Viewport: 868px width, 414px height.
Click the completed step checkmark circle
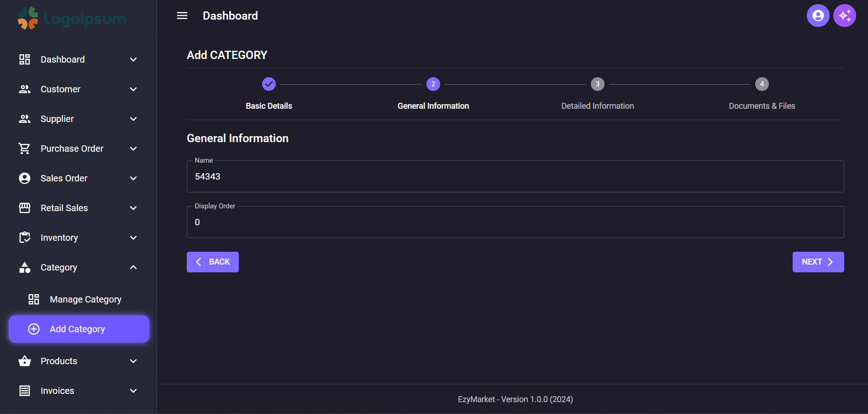[269, 84]
